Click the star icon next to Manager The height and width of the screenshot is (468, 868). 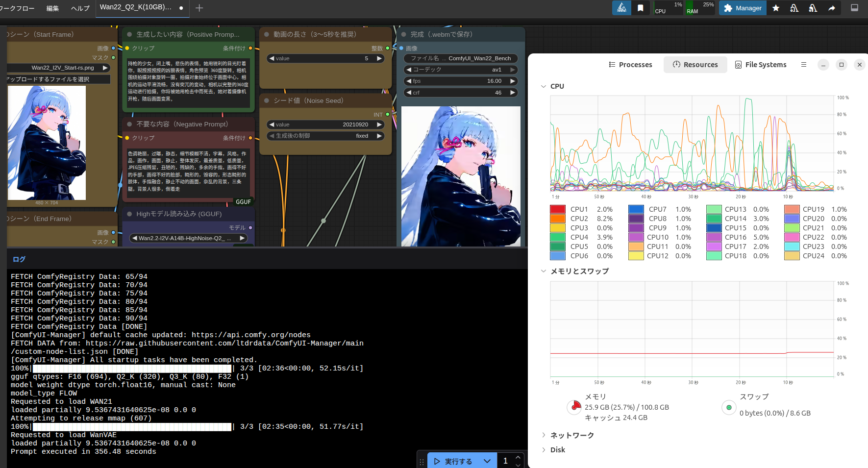776,8
